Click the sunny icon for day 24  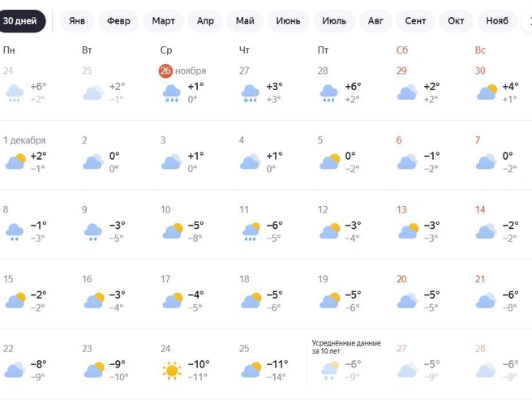point(171,371)
